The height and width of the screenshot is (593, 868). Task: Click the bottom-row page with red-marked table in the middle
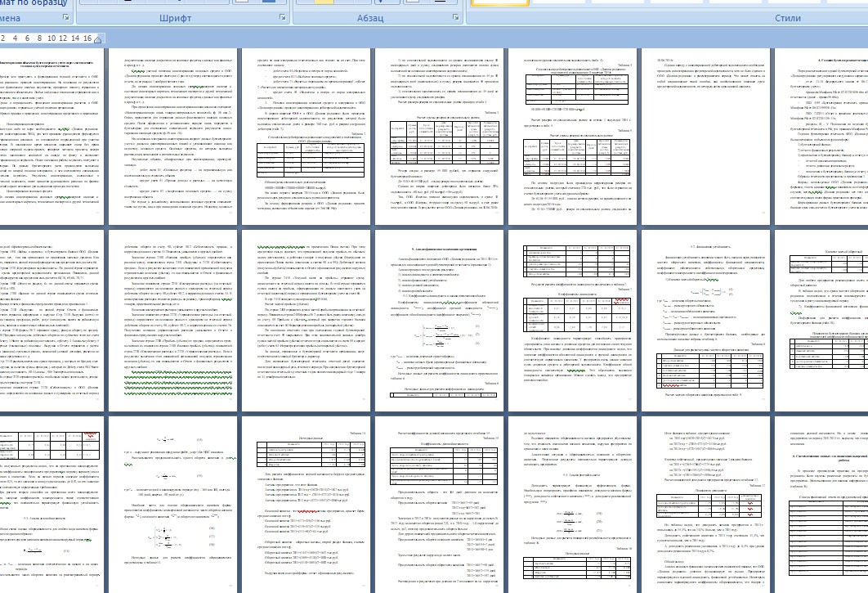[x=705, y=505]
